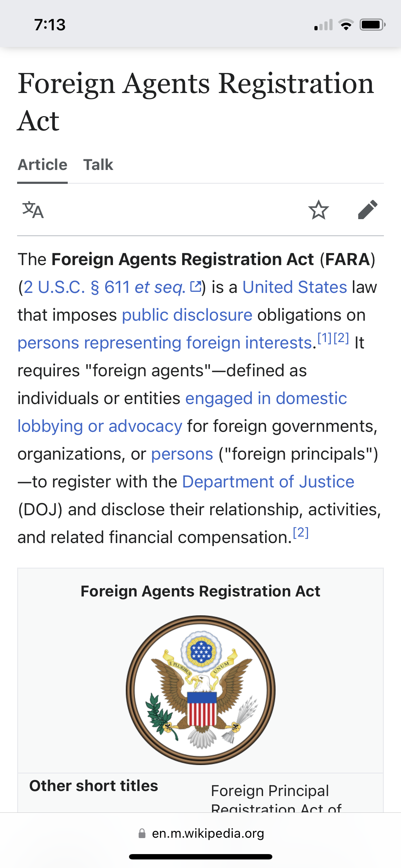The image size is (401, 868).
Task: Open persons representing foreign interests link
Action: [x=165, y=343]
